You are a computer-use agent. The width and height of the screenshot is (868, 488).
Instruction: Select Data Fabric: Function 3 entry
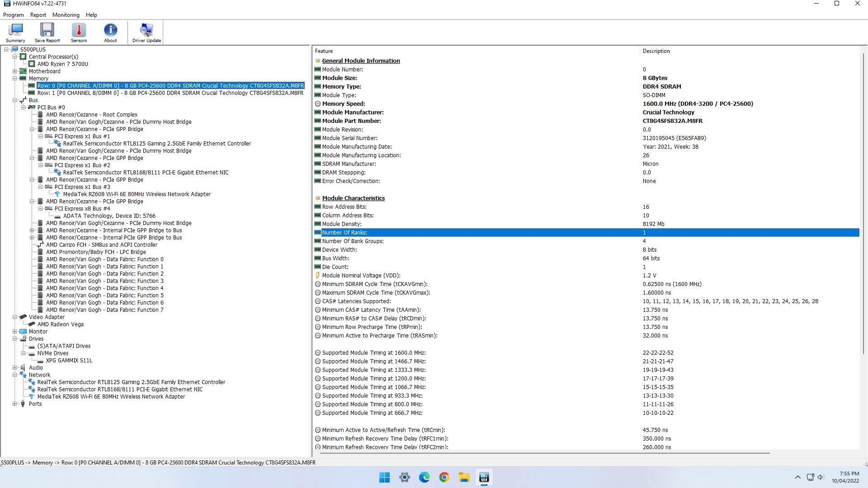104,281
